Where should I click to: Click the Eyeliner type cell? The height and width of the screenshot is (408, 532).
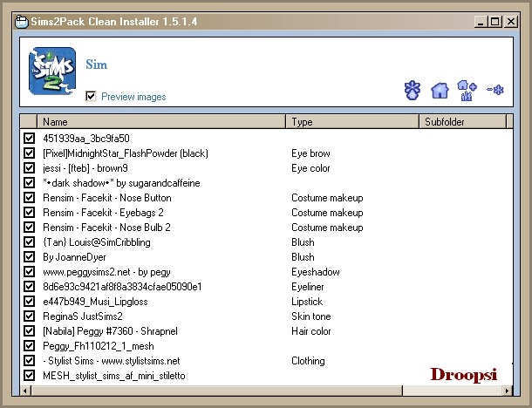click(308, 287)
